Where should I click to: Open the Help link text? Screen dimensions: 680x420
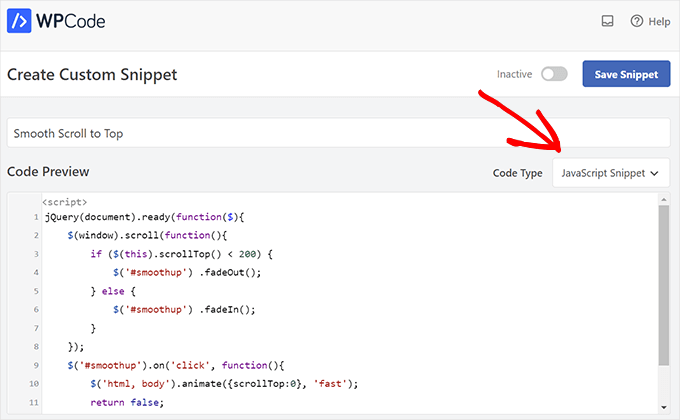coord(659,21)
